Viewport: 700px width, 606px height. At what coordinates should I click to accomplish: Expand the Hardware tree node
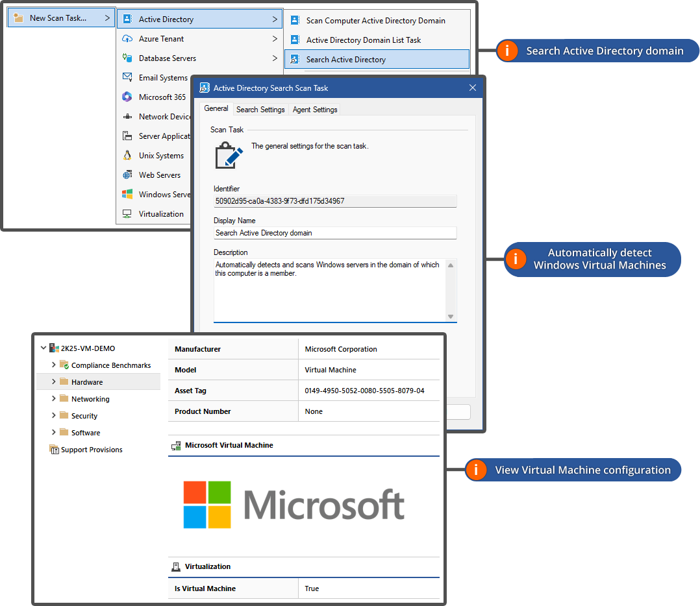[x=53, y=382]
